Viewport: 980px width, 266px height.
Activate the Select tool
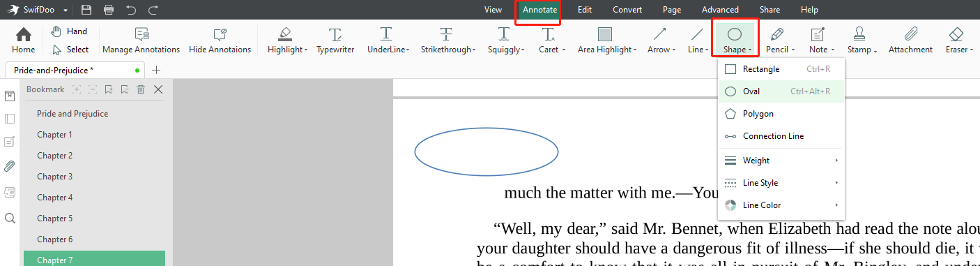(x=70, y=50)
